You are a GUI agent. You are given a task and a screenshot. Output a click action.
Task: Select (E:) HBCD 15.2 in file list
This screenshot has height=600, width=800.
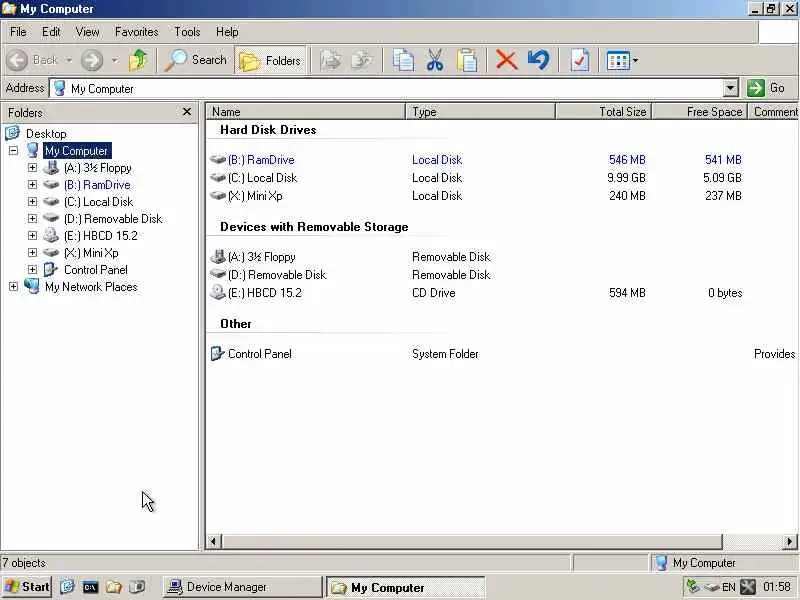click(x=264, y=293)
